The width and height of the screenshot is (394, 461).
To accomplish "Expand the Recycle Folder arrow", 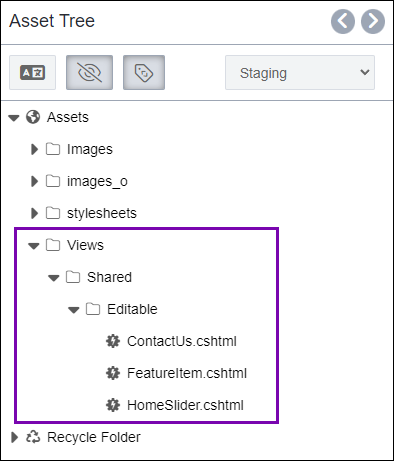I will (x=14, y=437).
